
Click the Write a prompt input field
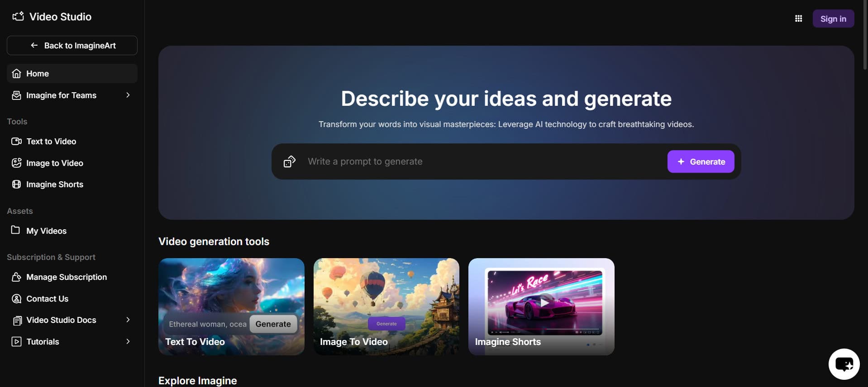[x=483, y=161]
